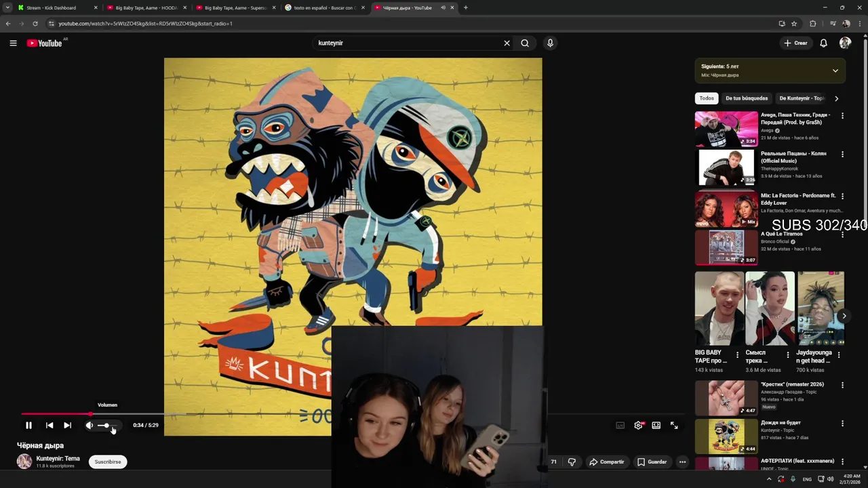
Task: Open Дождя не будет video thumbnail
Action: 726,436
